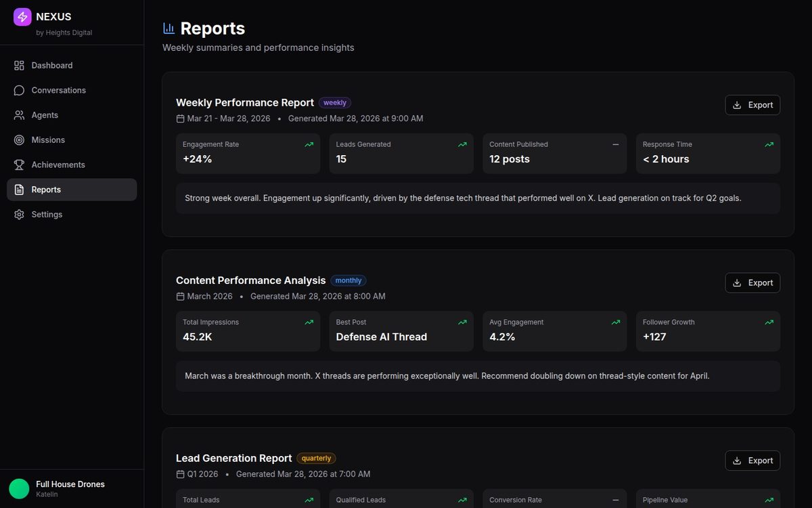The height and width of the screenshot is (508, 812).
Task: Click the March was a breakthrough month summary
Action: point(447,376)
